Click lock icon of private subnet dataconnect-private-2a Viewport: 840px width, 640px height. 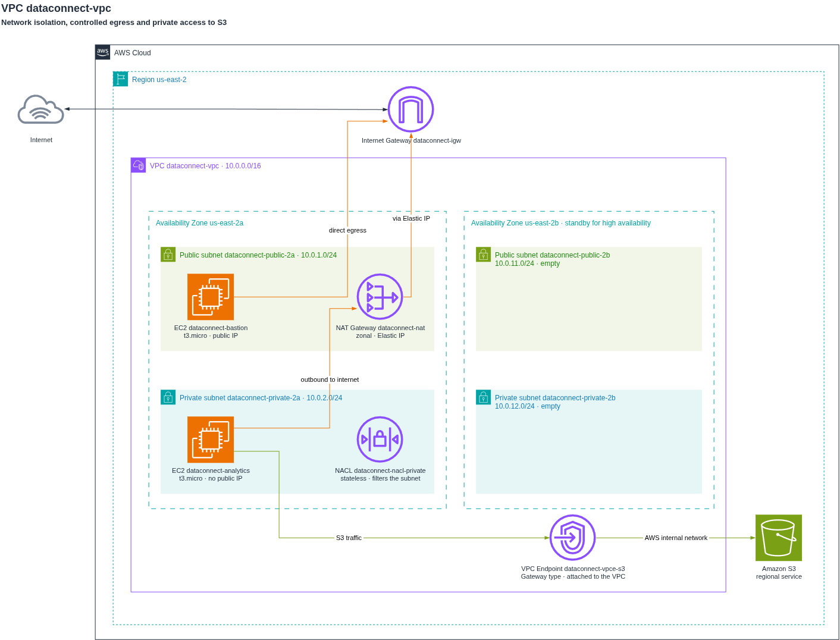click(168, 397)
